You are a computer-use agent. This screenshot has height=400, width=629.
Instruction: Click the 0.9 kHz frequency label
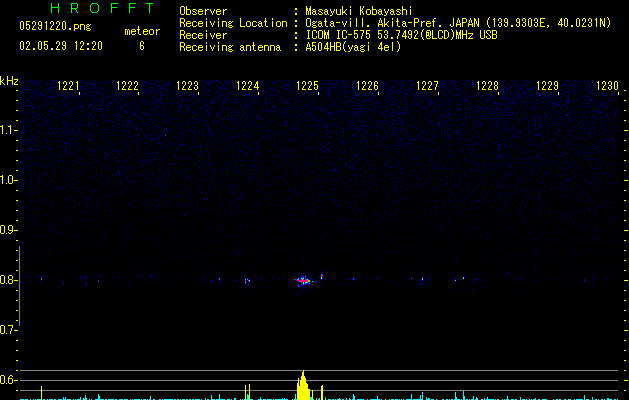click(x=8, y=230)
